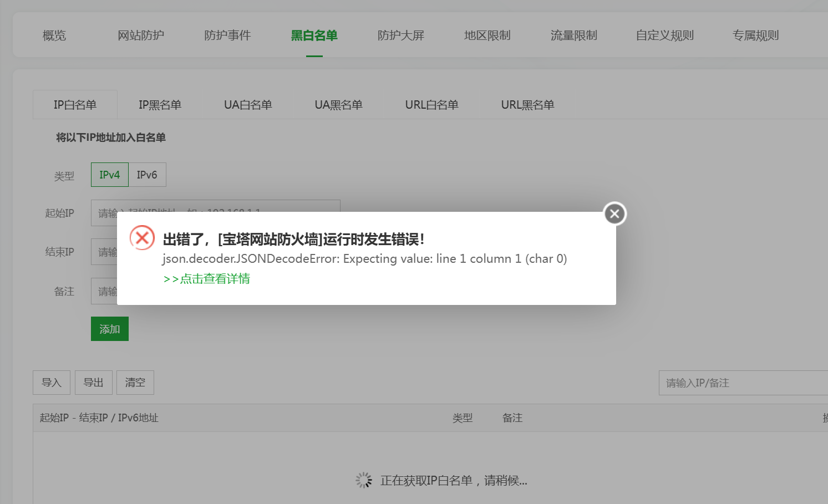The width and height of the screenshot is (828, 504).
Task: Switch to the IP黑名单 tab
Action: coord(160,104)
